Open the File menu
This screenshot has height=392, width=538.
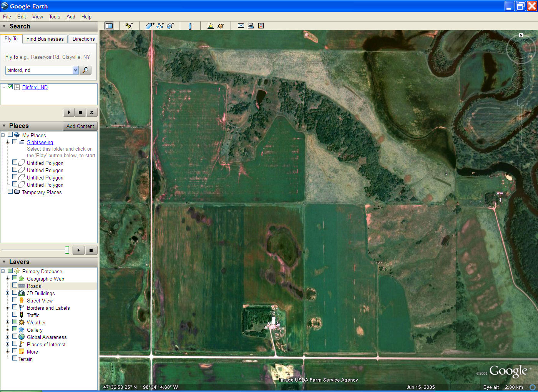point(7,17)
